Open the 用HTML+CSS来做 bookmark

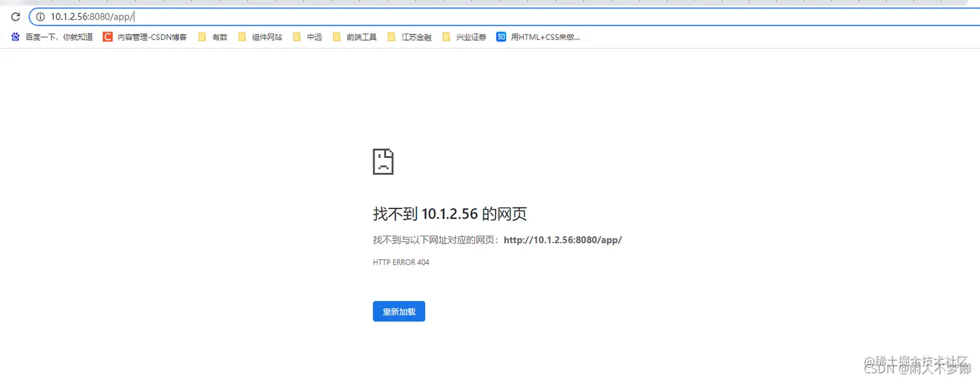coord(546,37)
